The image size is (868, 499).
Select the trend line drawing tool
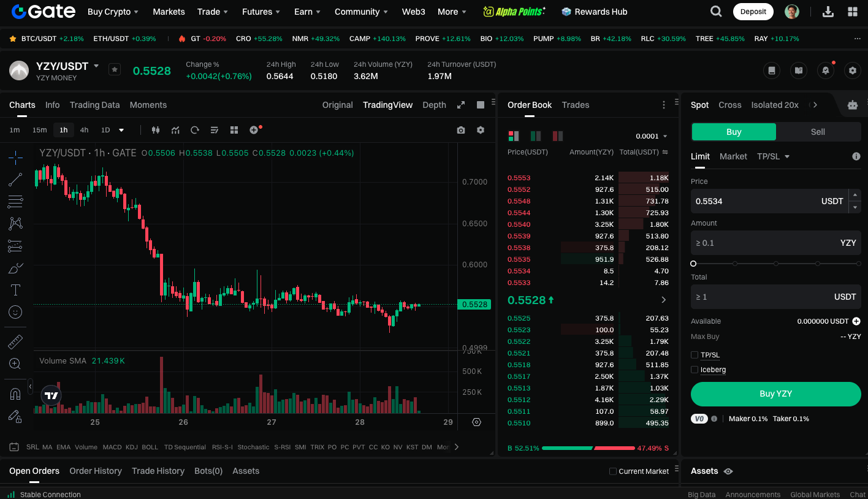[x=15, y=180]
